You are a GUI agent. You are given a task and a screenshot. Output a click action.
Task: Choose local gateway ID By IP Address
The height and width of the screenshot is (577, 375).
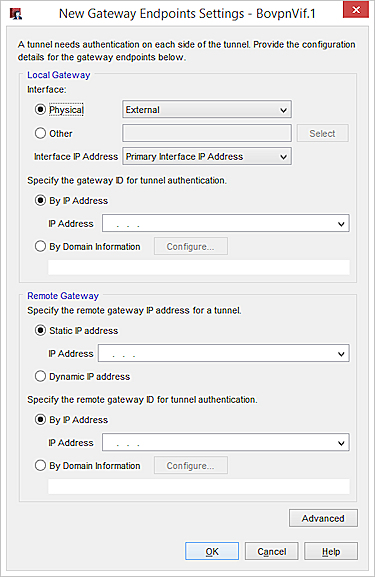tap(40, 201)
